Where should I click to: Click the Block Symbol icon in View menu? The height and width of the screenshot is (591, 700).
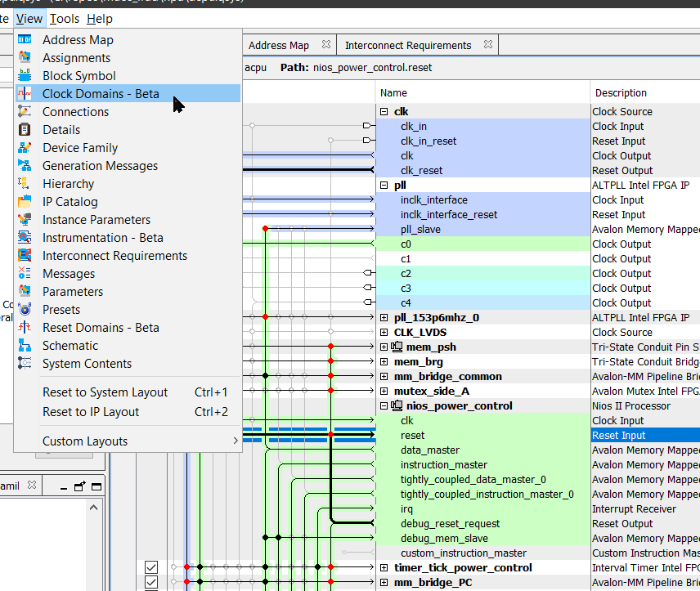click(x=25, y=76)
